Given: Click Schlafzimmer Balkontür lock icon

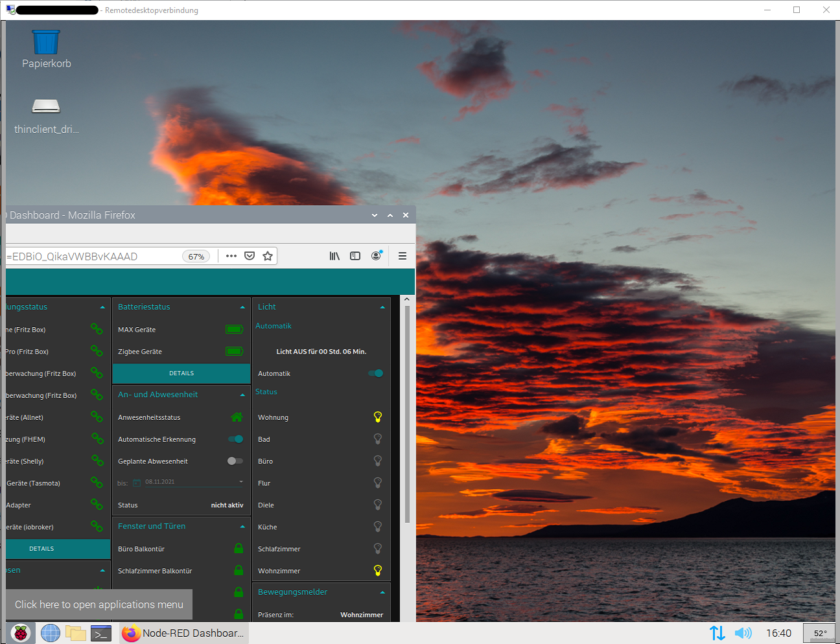Looking at the screenshot, I should 239,571.
